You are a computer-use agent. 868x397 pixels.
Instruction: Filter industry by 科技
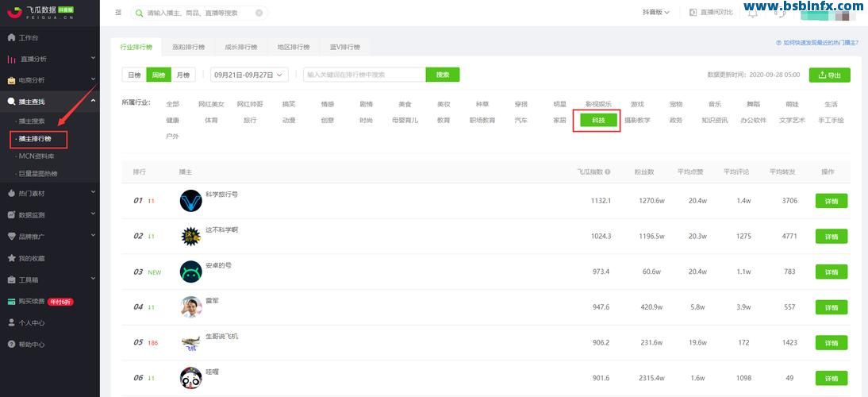[x=598, y=120]
